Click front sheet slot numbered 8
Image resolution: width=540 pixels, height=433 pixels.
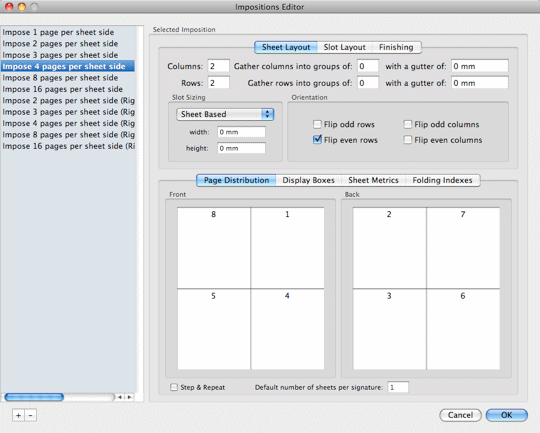click(214, 248)
